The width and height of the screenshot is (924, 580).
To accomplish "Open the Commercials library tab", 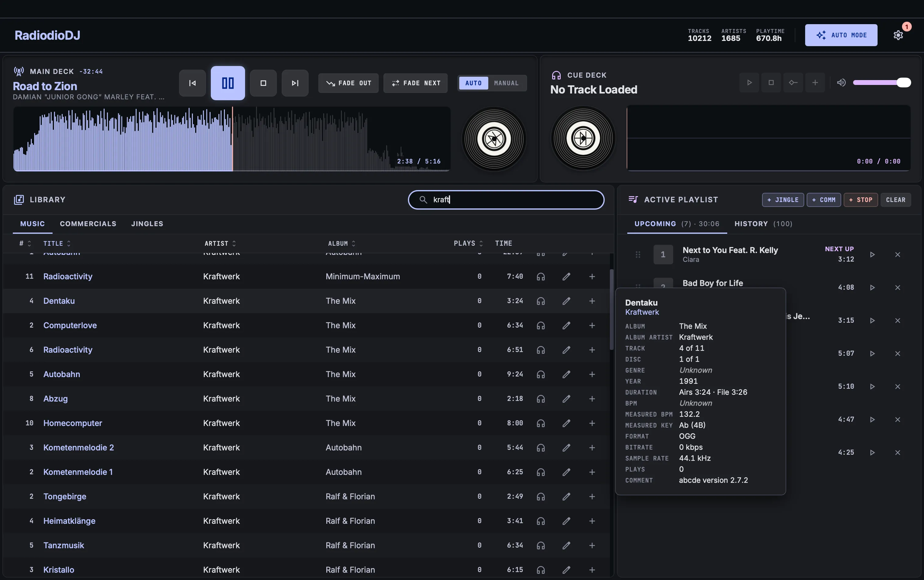I will [88, 224].
